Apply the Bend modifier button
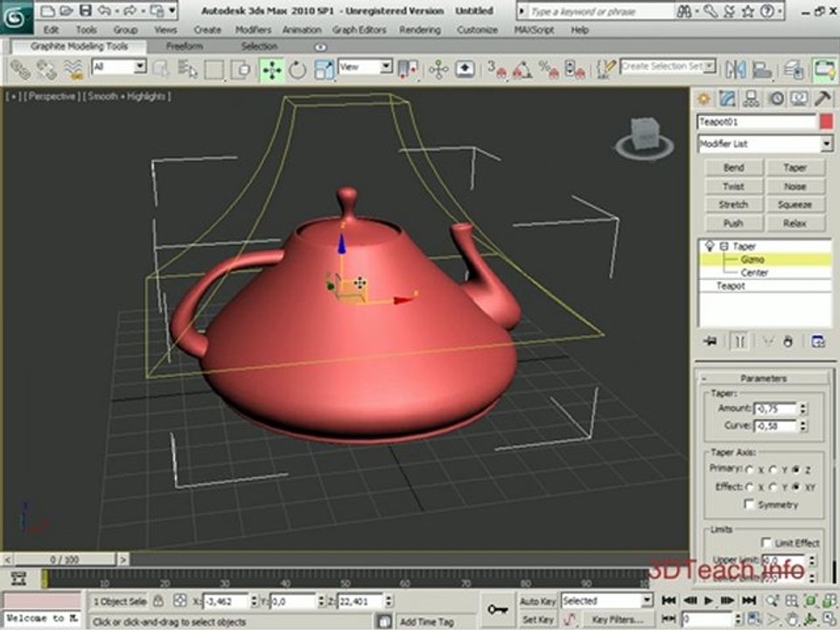The image size is (840, 630). click(733, 168)
